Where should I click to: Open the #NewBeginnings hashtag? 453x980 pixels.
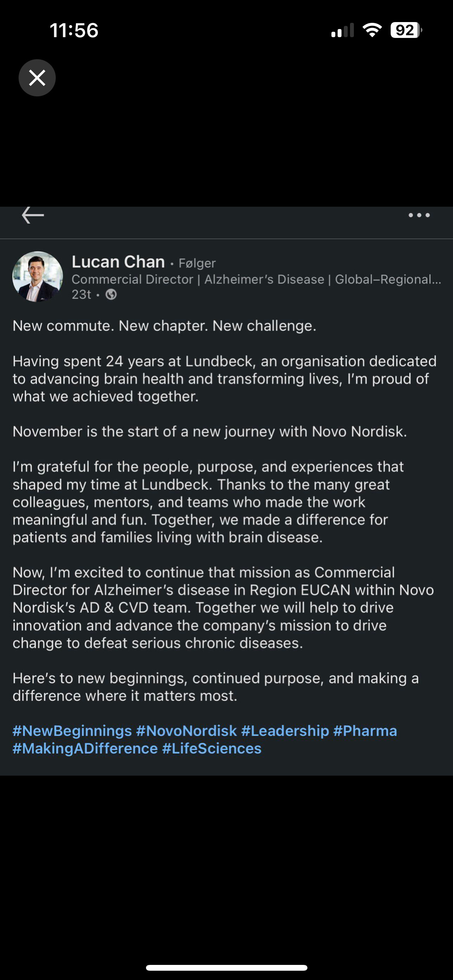pyautogui.click(x=72, y=731)
